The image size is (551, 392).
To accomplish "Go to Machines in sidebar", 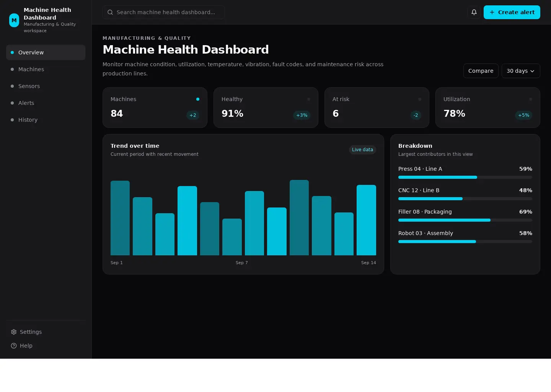I will (x=46, y=69).
